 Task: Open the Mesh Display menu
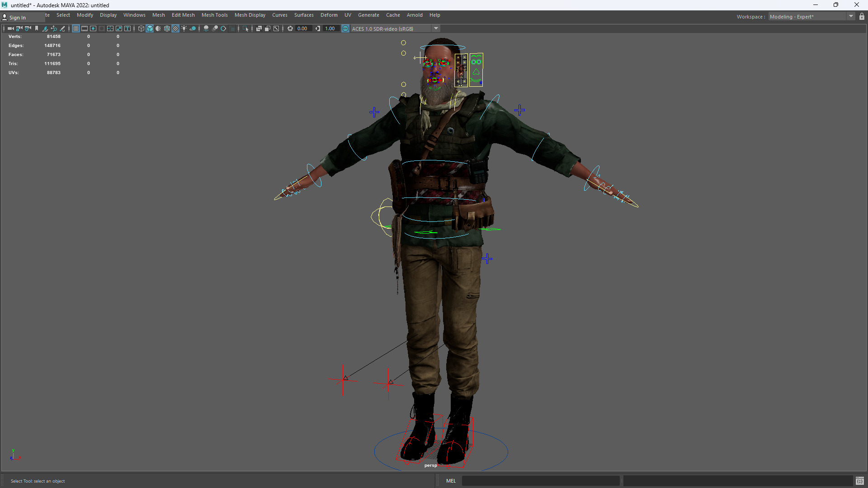pyautogui.click(x=250, y=15)
